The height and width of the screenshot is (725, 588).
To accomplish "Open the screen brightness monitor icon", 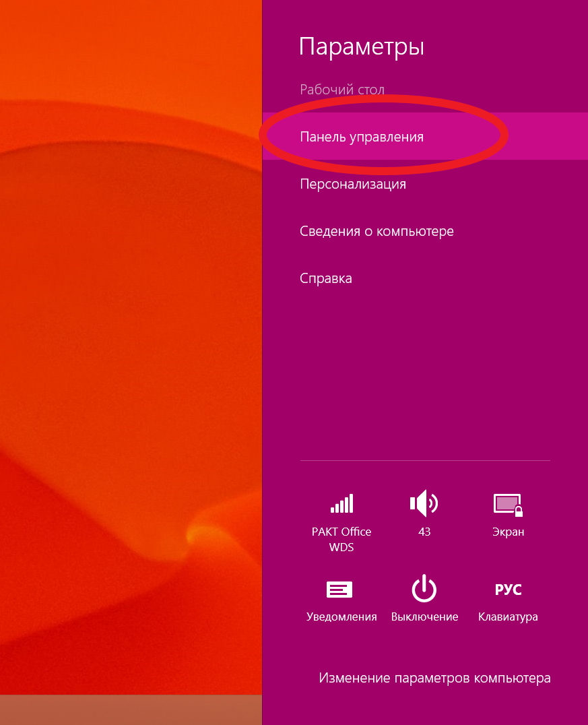I will coord(508,504).
